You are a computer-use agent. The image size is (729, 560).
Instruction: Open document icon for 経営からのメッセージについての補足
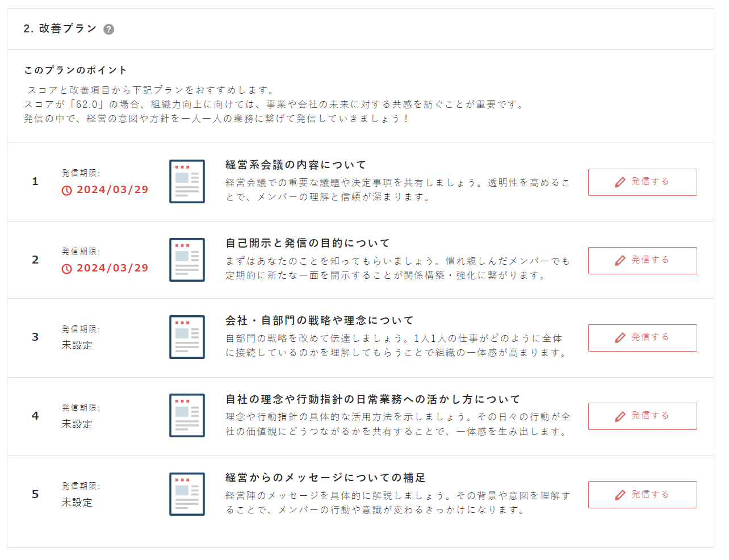pyautogui.click(x=187, y=494)
